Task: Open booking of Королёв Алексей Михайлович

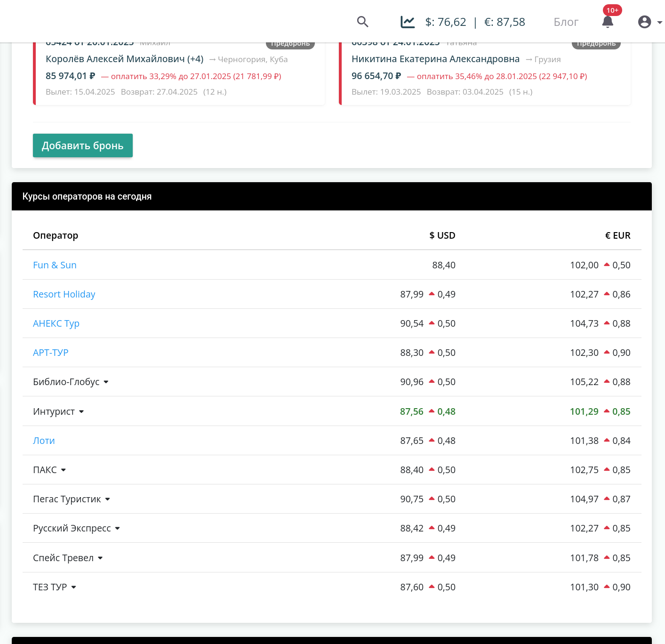Action: pos(124,59)
